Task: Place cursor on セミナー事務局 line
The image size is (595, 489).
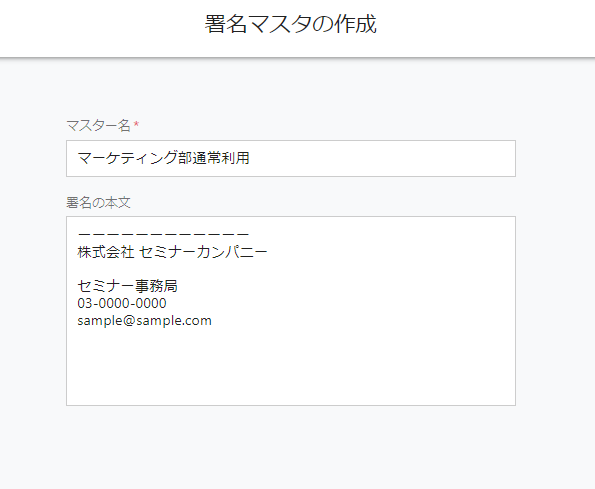Action: 128,286
